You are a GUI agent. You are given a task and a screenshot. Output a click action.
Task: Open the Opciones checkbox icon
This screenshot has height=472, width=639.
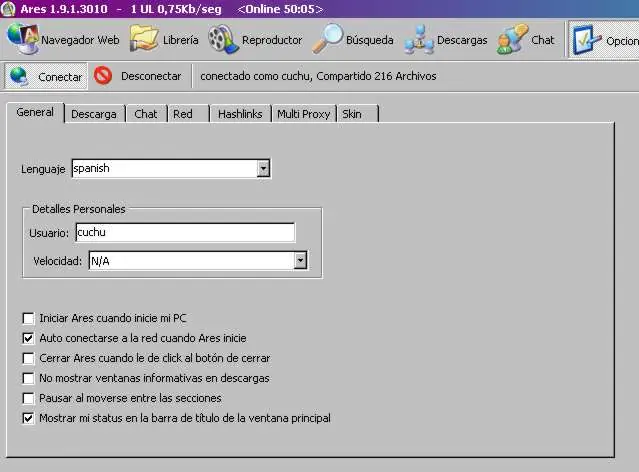click(x=587, y=40)
